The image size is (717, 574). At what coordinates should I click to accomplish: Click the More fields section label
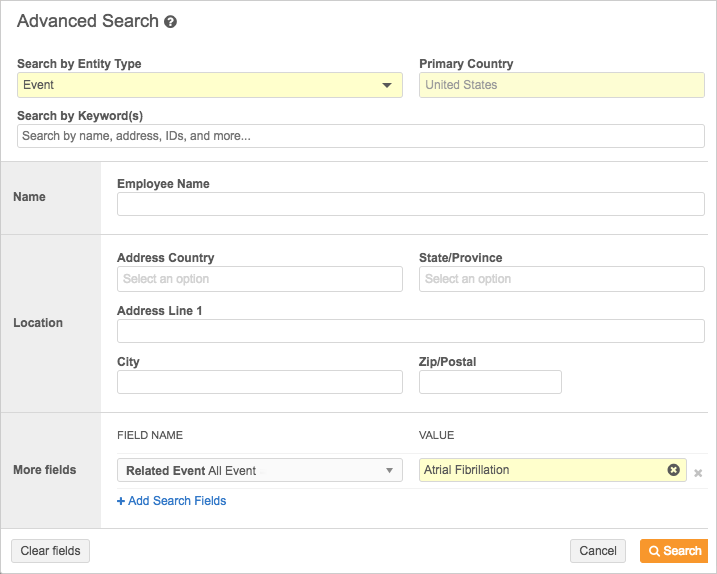[x=44, y=470]
